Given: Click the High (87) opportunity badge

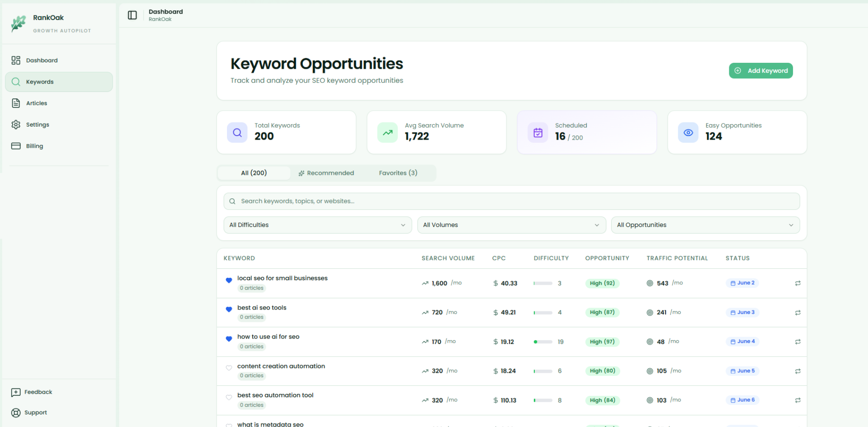Looking at the screenshot, I should point(602,312).
